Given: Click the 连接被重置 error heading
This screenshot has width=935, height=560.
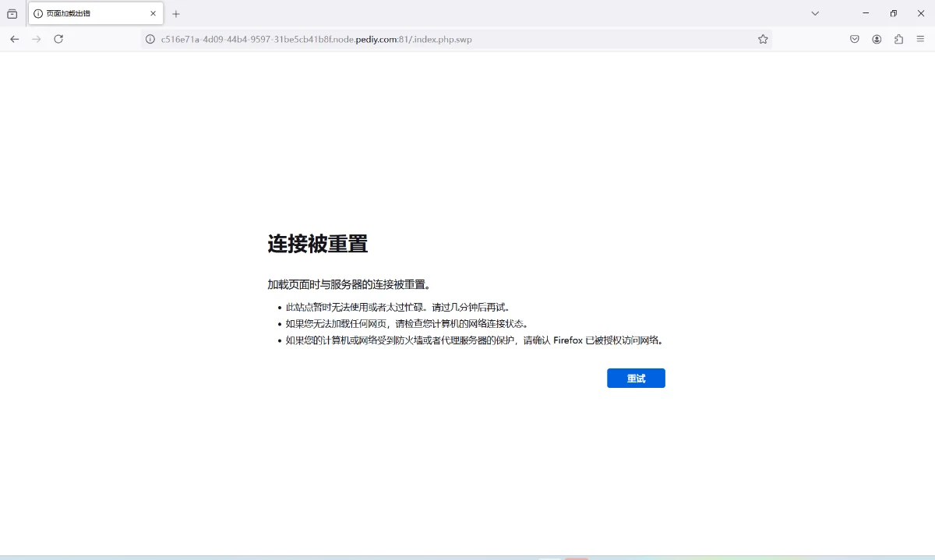Looking at the screenshot, I should click(x=318, y=244).
